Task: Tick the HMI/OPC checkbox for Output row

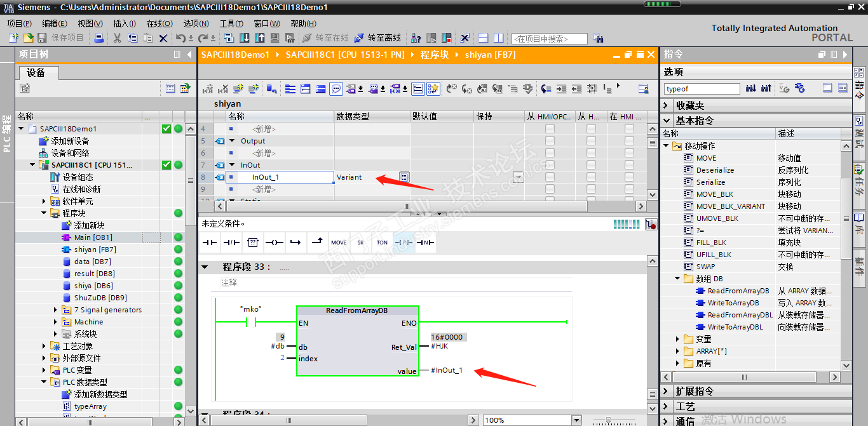Action: click(550, 141)
